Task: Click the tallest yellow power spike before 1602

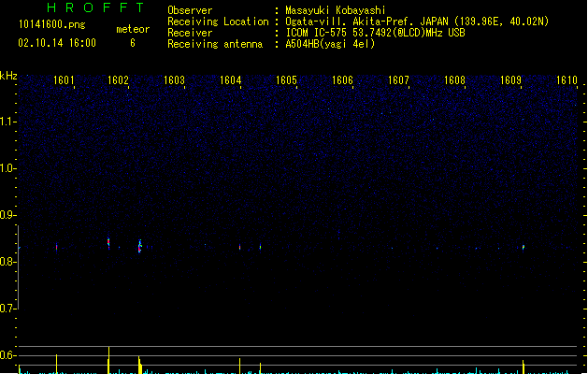Action: click(x=108, y=360)
